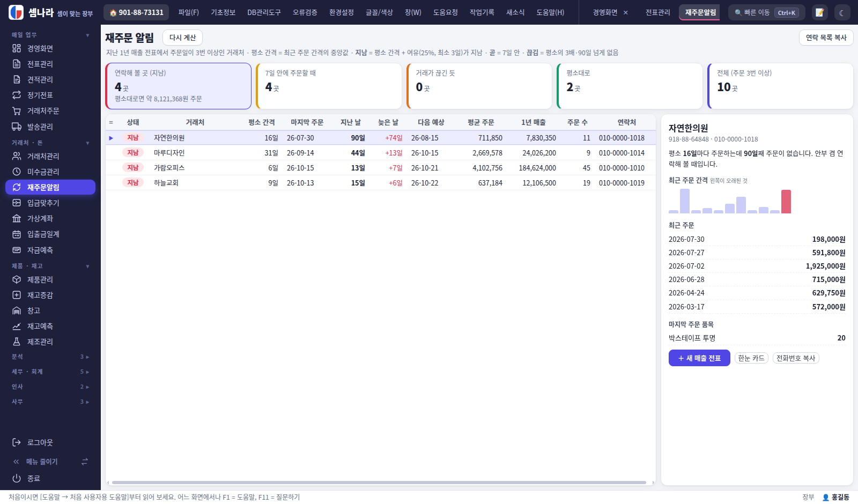The height and width of the screenshot is (504, 858).
Task: Switch to the 전표관리 tab
Action: pyautogui.click(x=657, y=12)
